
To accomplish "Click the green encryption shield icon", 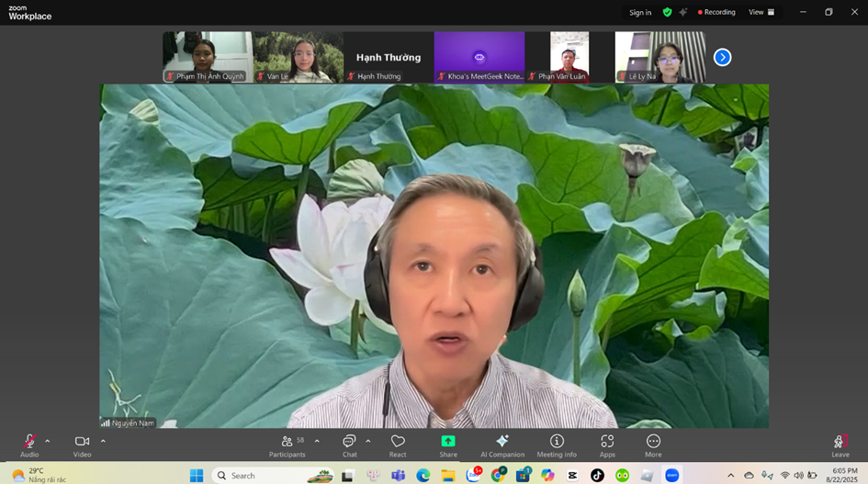I will pyautogui.click(x=668, y=12).
